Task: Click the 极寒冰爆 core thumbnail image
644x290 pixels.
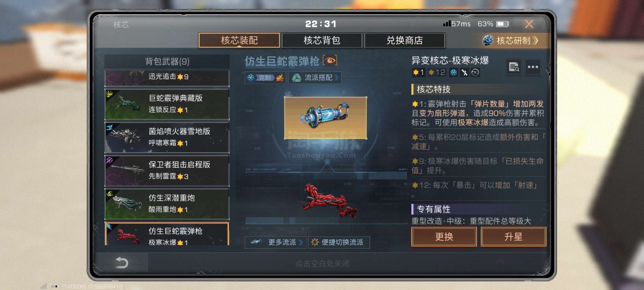Action: coord(325,118)
